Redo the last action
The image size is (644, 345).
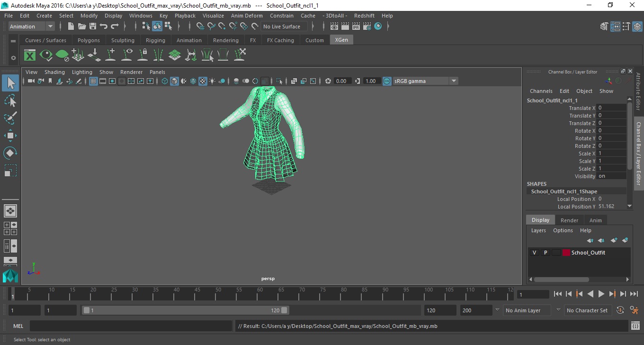115,27
